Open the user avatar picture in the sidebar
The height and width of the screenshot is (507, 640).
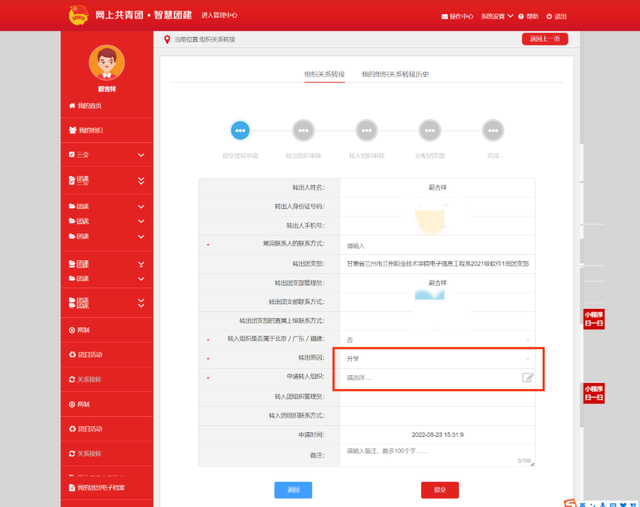point(107,62)
